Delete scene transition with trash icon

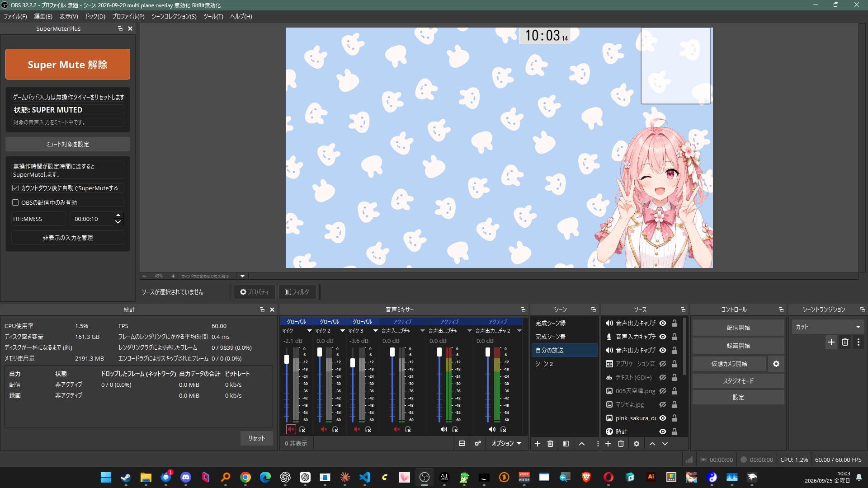click(845, 343)
